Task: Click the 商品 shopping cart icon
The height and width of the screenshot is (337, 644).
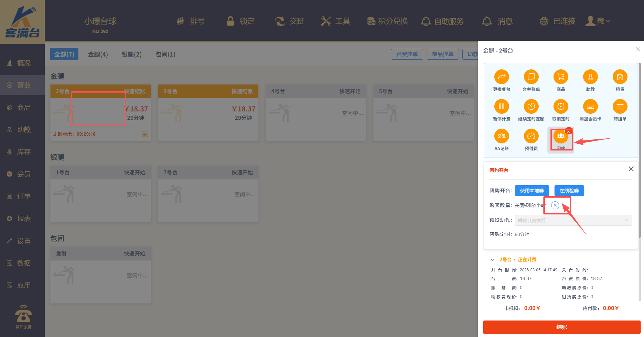Action: pyautogui.click(x=561, y=77)
